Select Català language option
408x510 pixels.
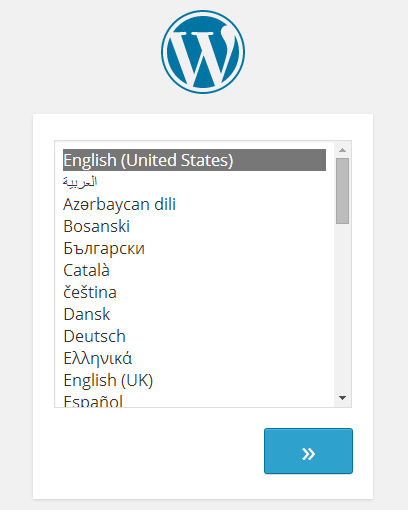tap(194, 270)
